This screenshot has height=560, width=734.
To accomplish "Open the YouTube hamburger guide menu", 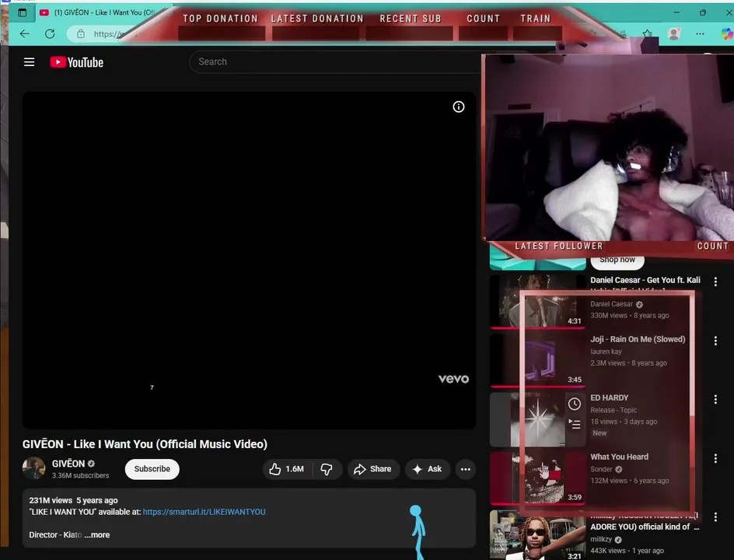I will (29, 61).
